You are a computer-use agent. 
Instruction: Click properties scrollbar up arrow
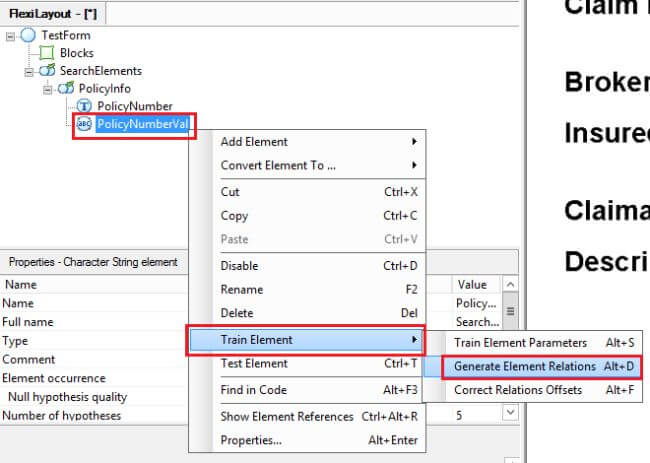click(x=511, y=285)
